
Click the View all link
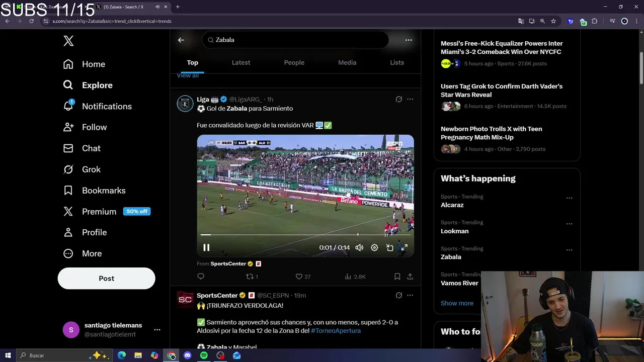188,75
